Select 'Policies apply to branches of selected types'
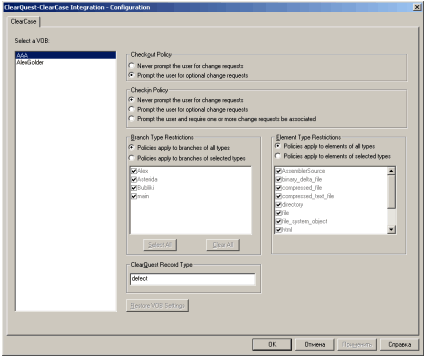 pos(132,158)
